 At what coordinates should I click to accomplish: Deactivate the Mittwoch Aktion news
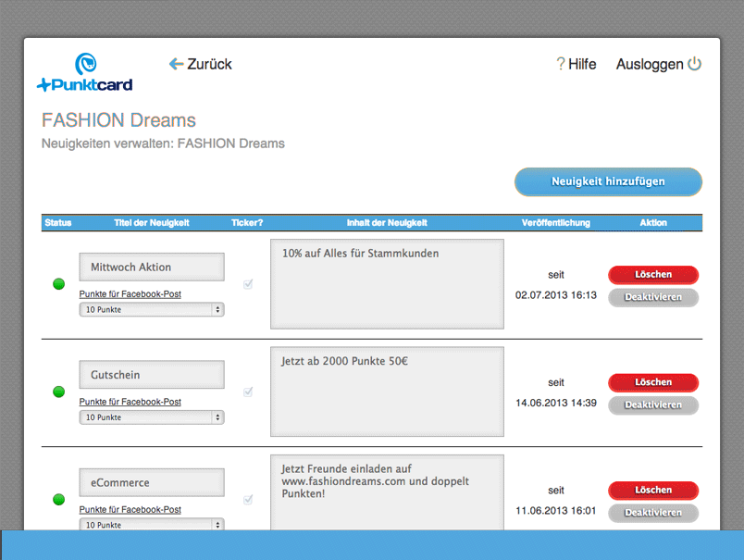653,297
